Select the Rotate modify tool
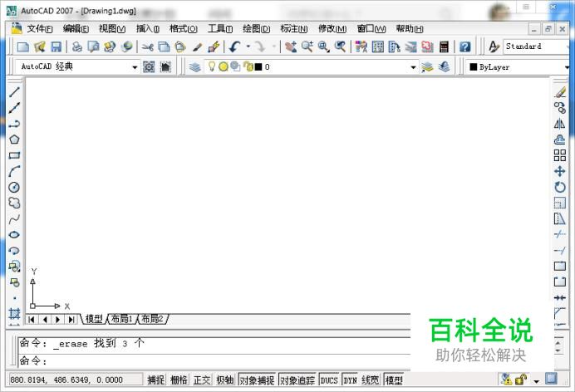The width and height of the screenshot is (575, 392). pyautogui.click(x=559, y=187)
